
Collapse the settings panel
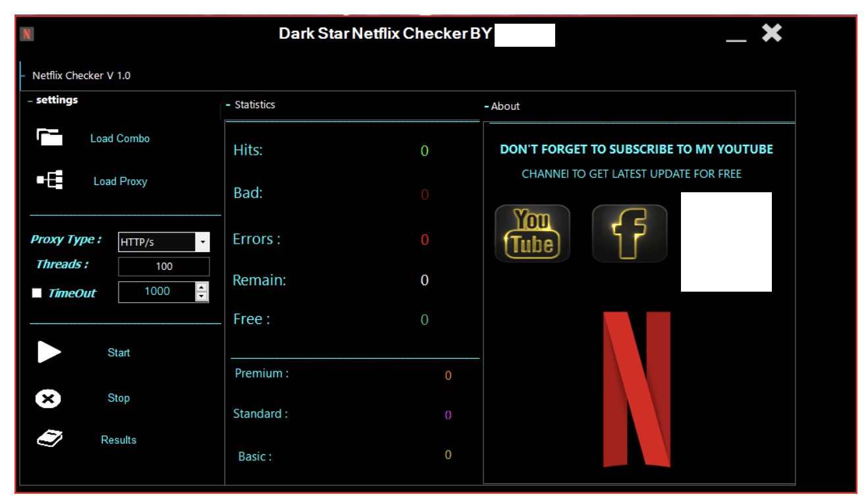pyautogui.click(x=30, y=100)
